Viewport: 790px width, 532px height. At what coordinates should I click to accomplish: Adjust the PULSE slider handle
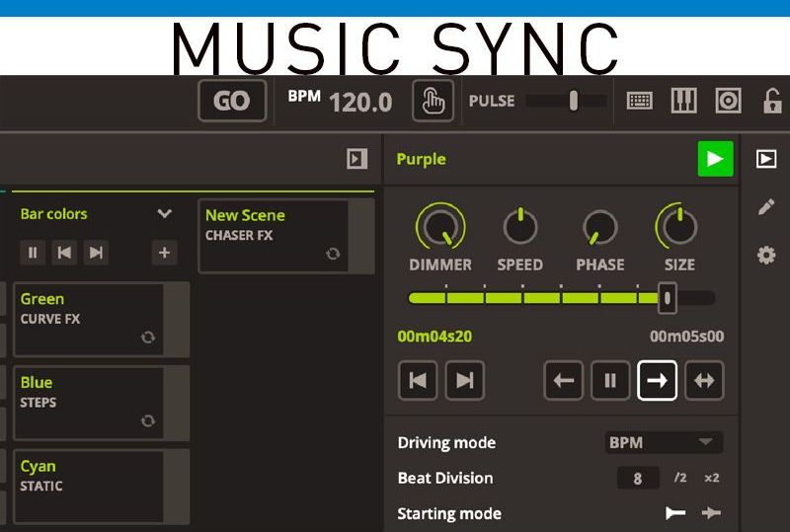tap(574, 101)
